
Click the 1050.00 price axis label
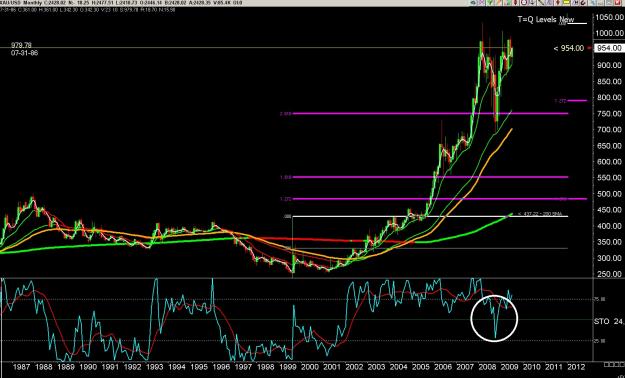[609, 17]
